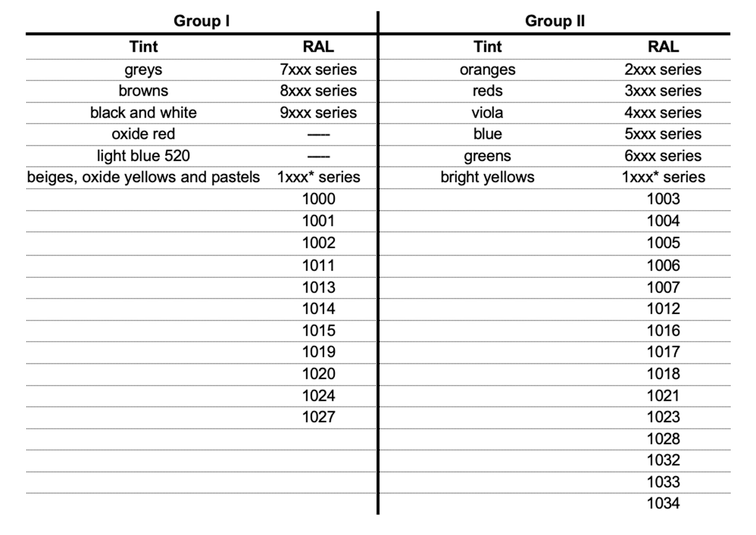
Task: Click the greys tint cell
Action: 143,70
